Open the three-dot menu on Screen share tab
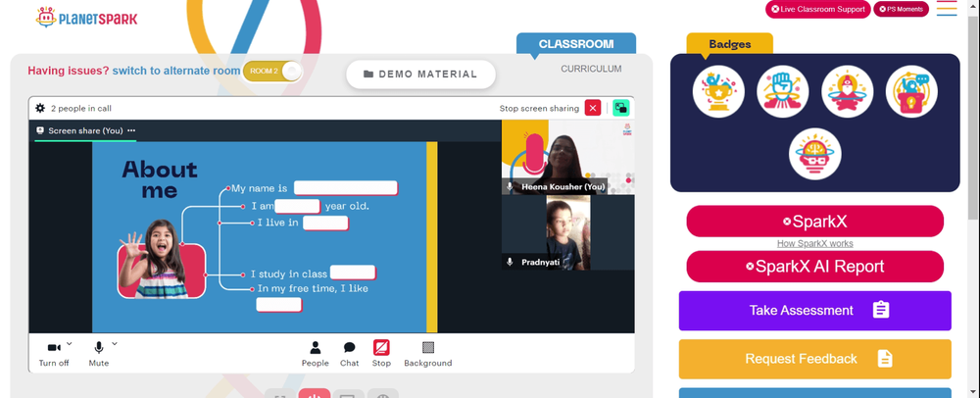Image resolution: width=980 pixels, height=398 pixels. coord(131,130)
